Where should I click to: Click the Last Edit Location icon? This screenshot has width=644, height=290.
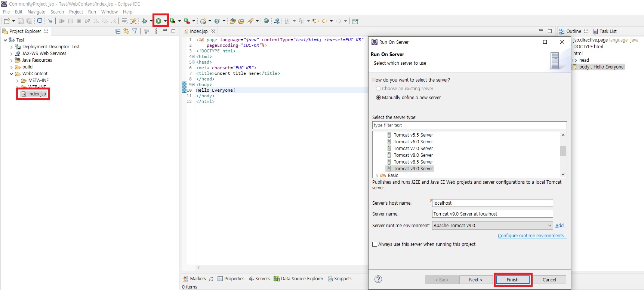[316, 21]
